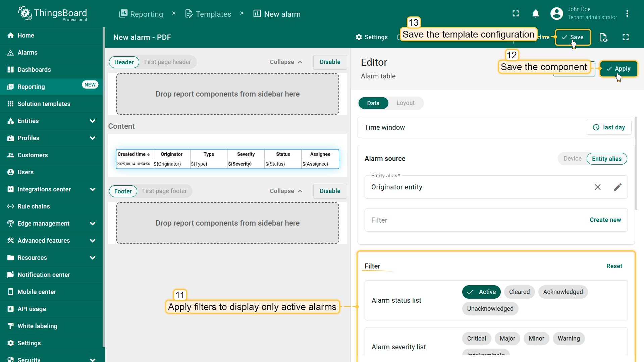Toggle the Active alarm status chip
The image size is (644, 362).
(481, 292)
